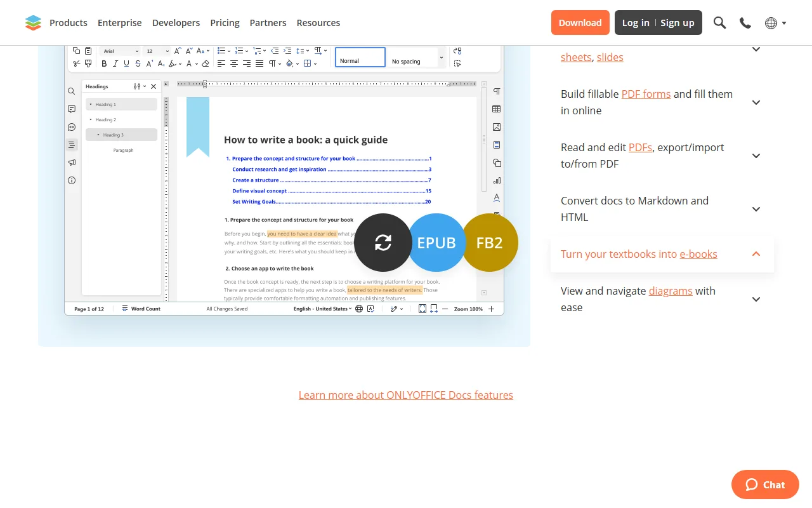The height and width of the screenshot is (508, 812).
Task: Select the Copy style paintbrush icon
Action: pyautogui.click(x=88, y=63)
